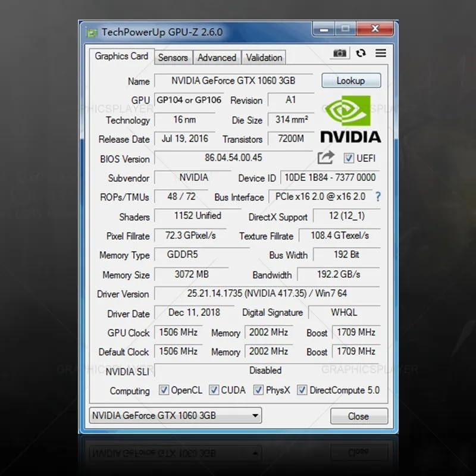Click the Memory value in GPU Clock row
This screenshot has width=476, height=476.
click(269, 332)
